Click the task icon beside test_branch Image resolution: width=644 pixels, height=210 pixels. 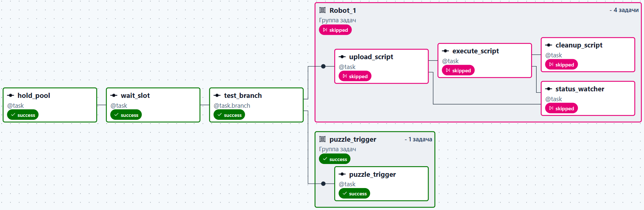click(x=217, y=95)
